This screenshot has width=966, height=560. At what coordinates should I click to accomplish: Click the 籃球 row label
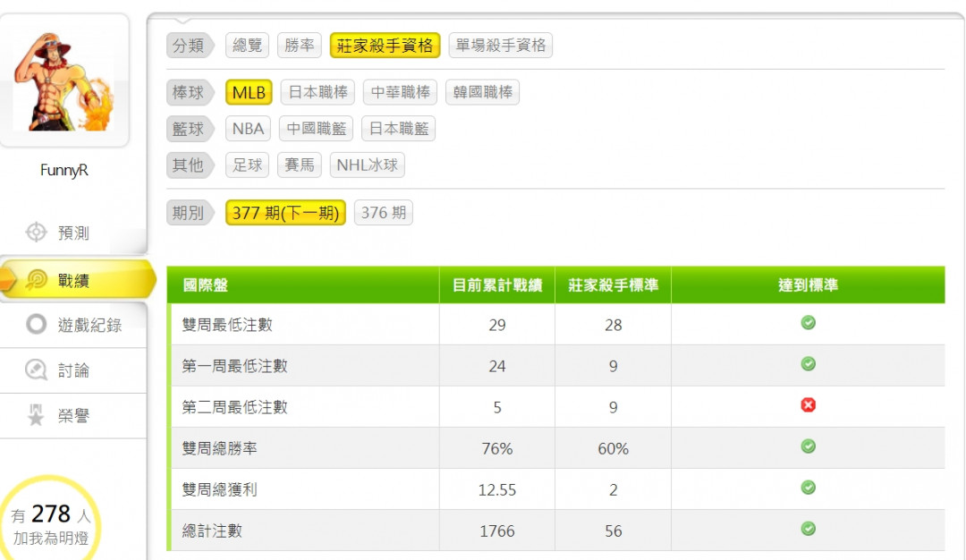[189, 129]
